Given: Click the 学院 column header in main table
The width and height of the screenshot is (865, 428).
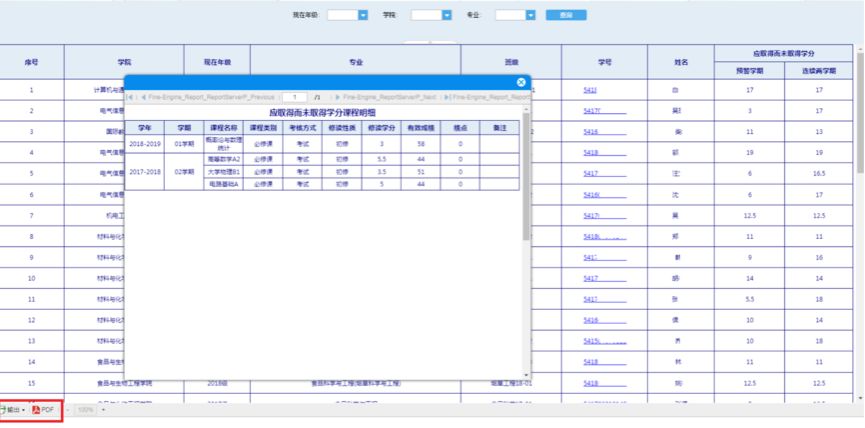Looking at the screenshot, I should (124, 62).
